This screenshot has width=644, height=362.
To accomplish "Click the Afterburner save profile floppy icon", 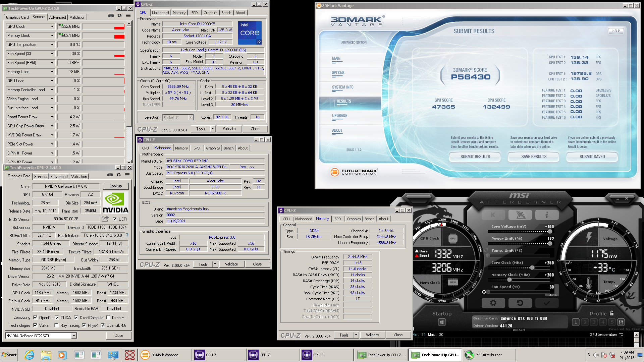I will tap(621, 322).
